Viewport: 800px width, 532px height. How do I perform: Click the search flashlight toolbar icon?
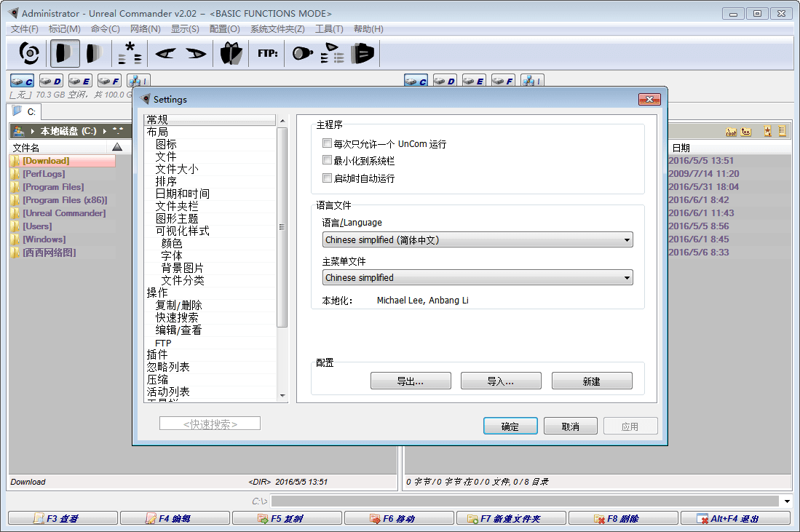coord(302,53)
